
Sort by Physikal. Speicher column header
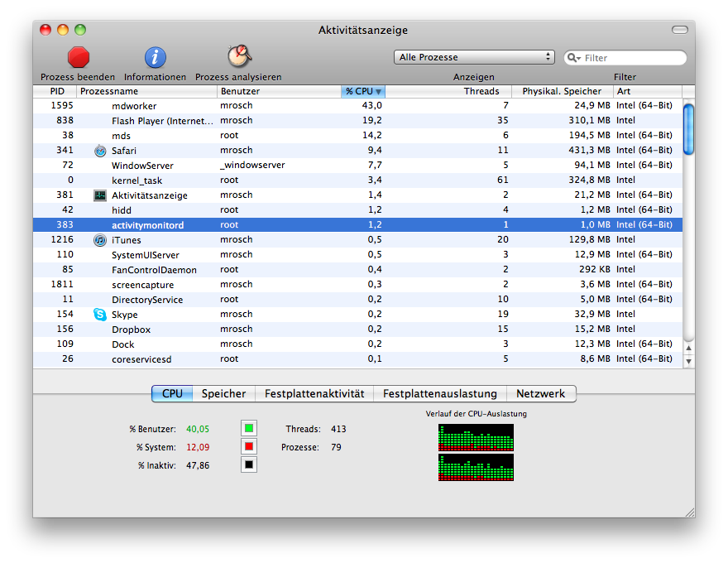(562, 91)
